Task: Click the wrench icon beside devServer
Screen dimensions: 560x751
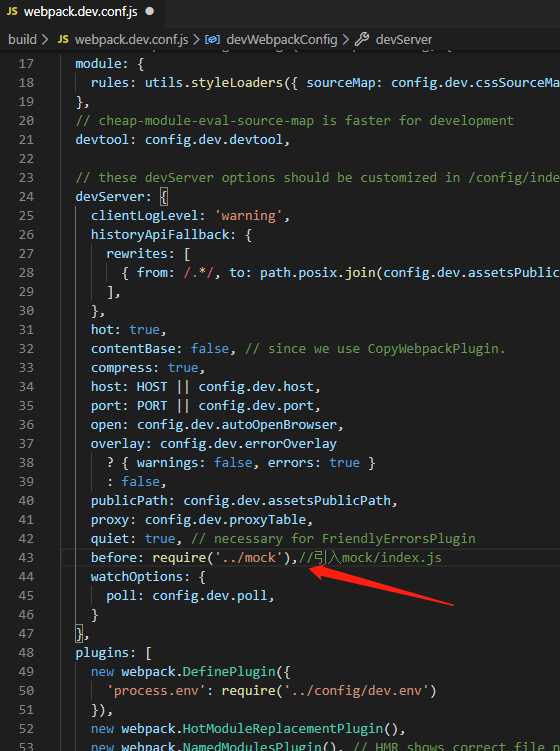Action: tap(362, 39)
